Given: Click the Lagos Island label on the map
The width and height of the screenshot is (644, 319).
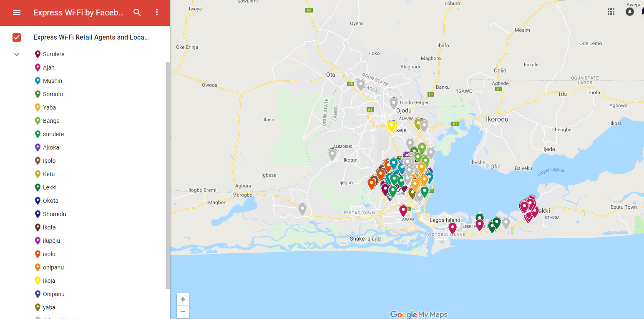Looking at the screenshot, I should click(x=445, y=220).
